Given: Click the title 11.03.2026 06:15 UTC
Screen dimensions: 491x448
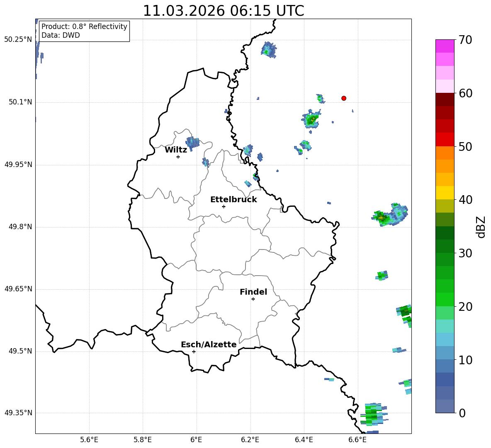Looking at the screenshot, I should point(223,11).
